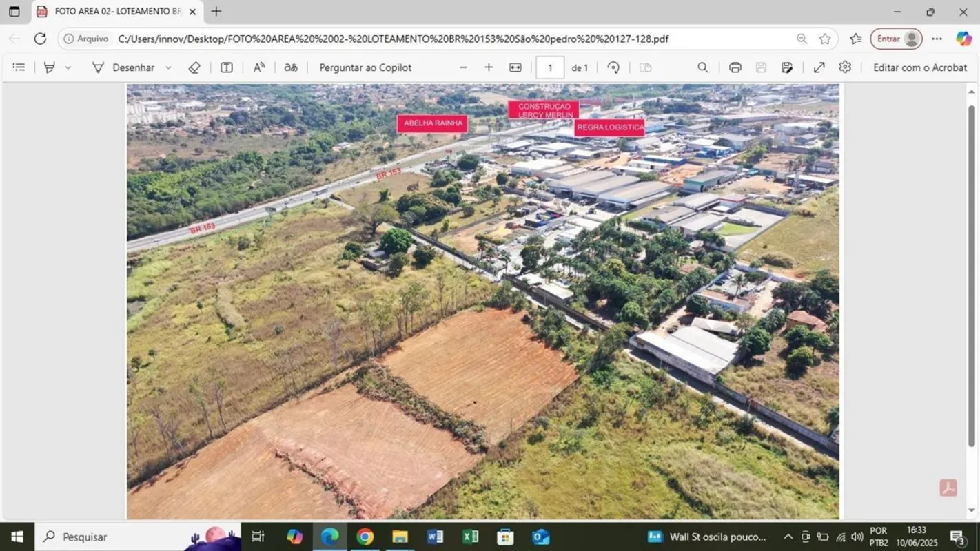The height and width of the screenshot is (551, 980).
Task: Click the vertical scrollbar of the PDF
Action: click(x=972, y=275)
